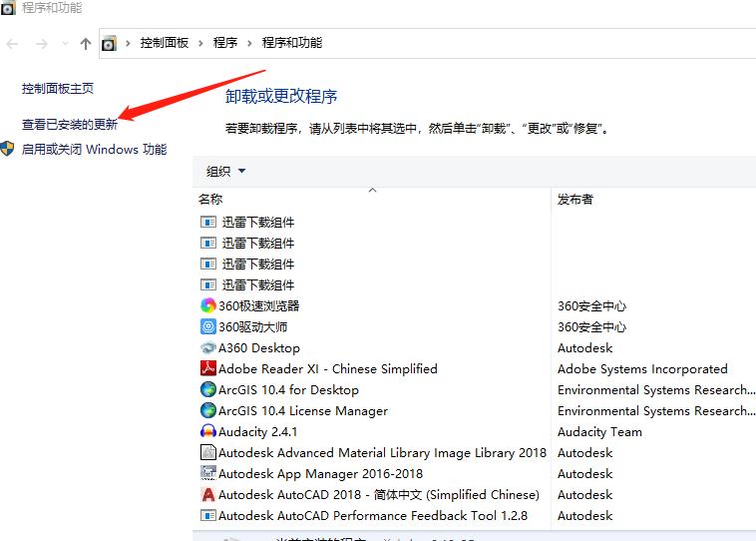Click the 360极速浏览器 colorful icon
This screenshot has width=756, height=541.
coord(207,305)
